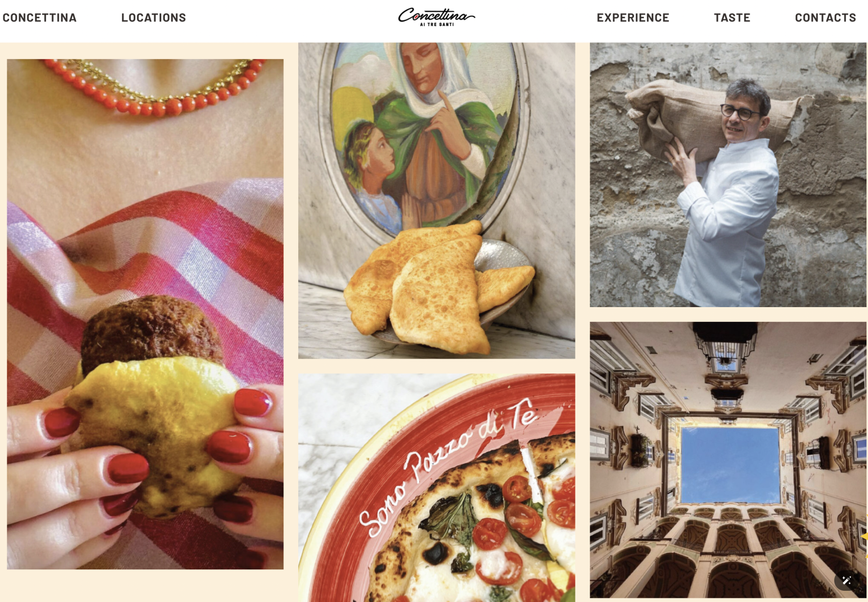Click the yellow star badge at page edge
The width and height of the screenshot is (868, 602).
(x=864, y=536)
